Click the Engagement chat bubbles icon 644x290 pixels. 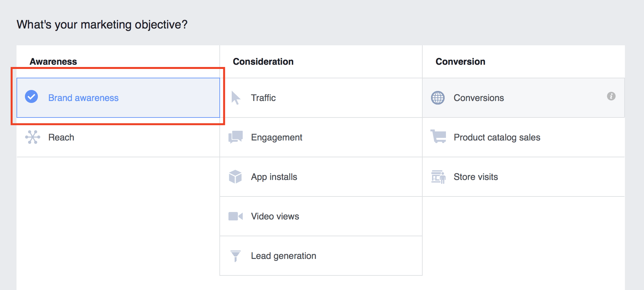click(x=236, y=137)
